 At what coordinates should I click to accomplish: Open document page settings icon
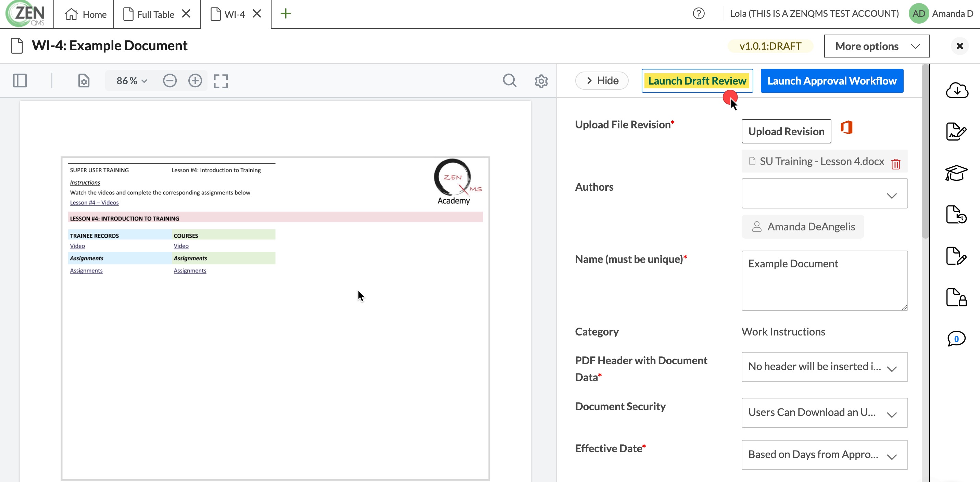[84, 81]
